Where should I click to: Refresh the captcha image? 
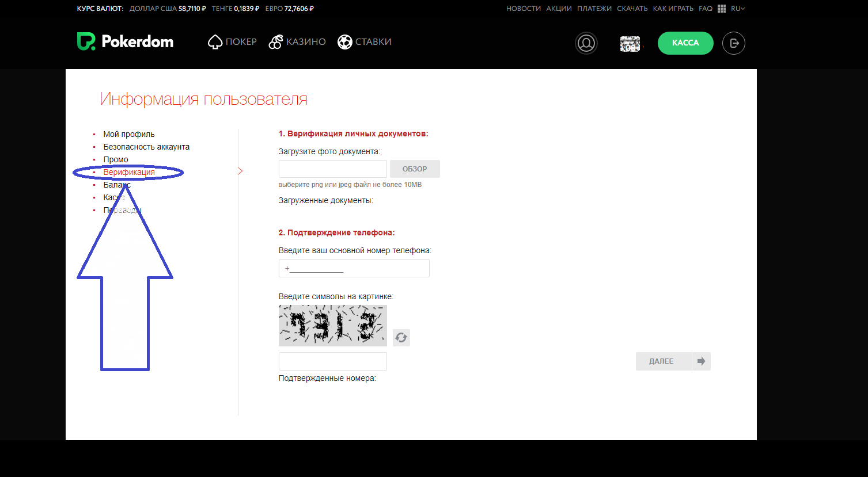click(x=401, y=338)
